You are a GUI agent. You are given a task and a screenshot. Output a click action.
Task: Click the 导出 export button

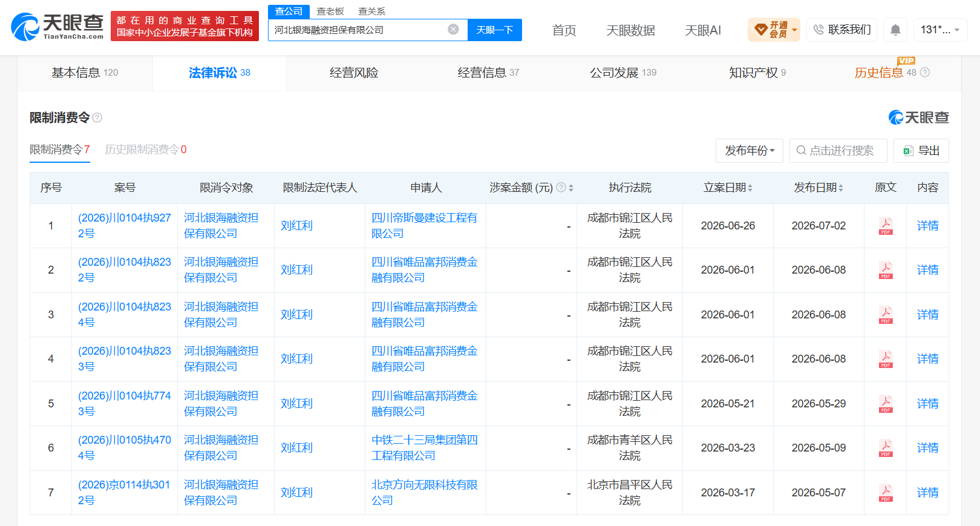(921, 151)
